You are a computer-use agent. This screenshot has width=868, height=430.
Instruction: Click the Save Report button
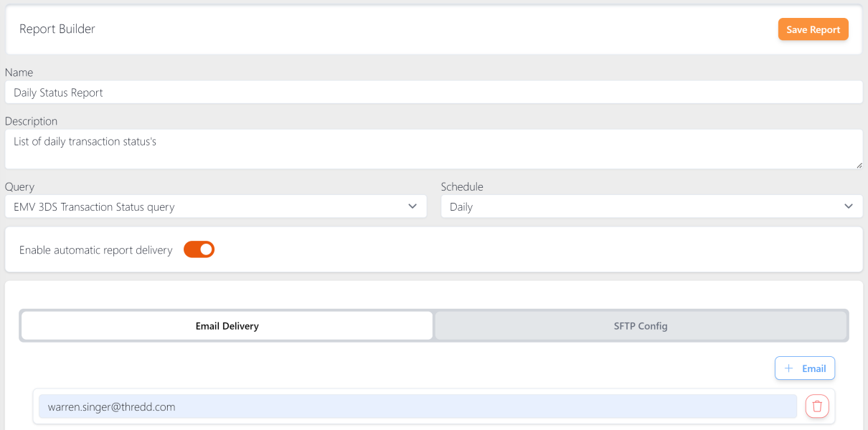813,29
